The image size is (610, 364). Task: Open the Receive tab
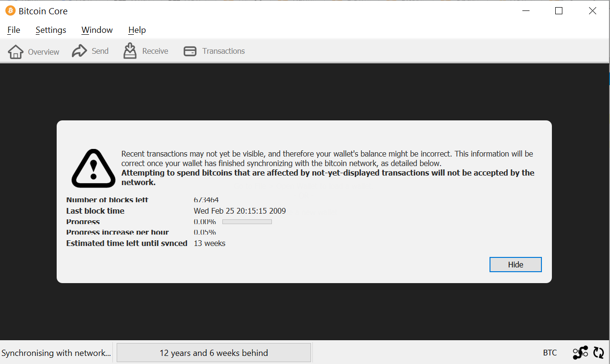pos(146,51)
